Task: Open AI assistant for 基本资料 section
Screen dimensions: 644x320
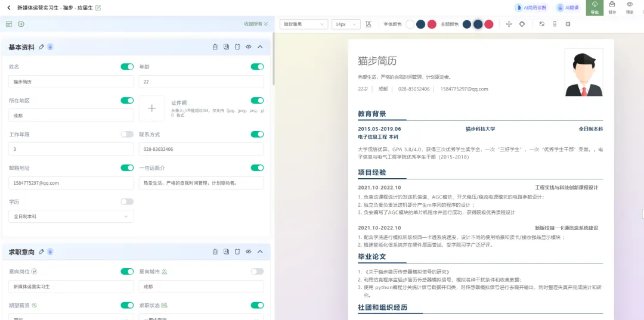Action: point(50,46)
